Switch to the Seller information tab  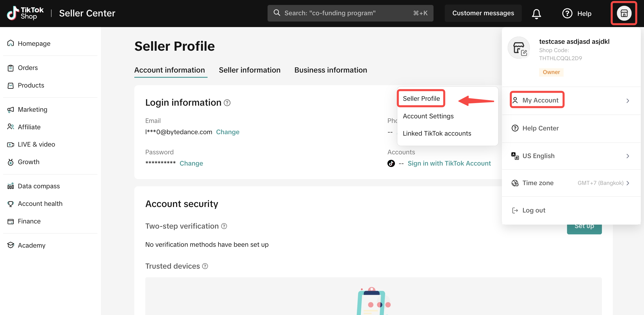pyautogui.click(x=250, y=70)
